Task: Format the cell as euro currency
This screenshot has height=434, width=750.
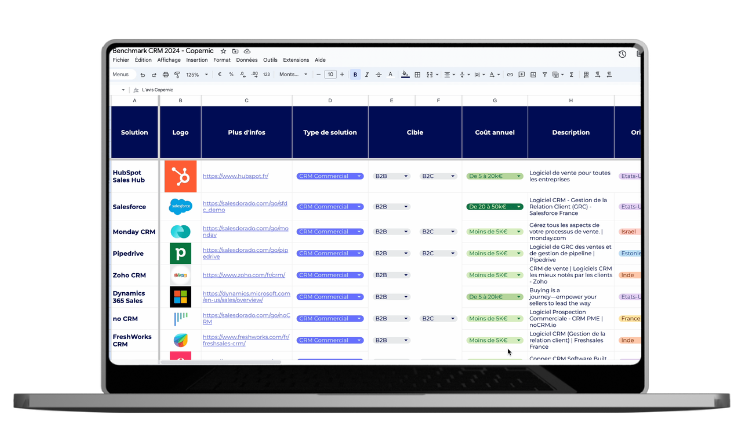Action: [220, 75]
